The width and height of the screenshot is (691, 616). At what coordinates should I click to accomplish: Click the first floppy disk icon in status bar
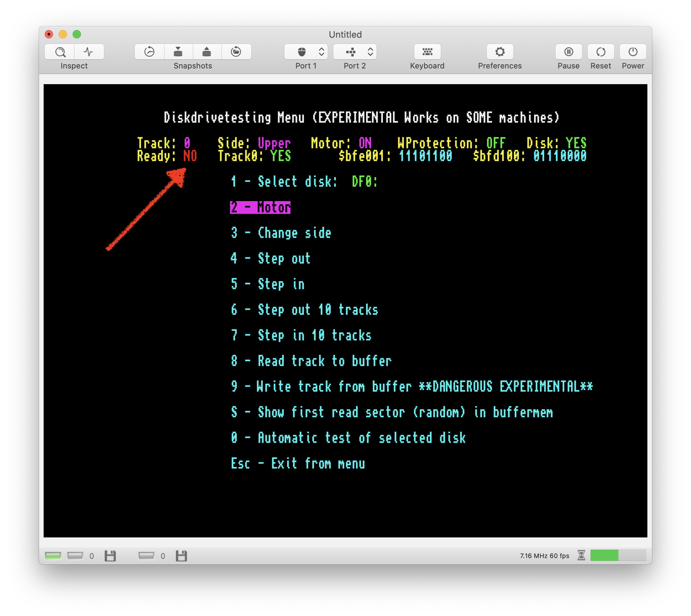pyautogui.click(x=110, y=556)
